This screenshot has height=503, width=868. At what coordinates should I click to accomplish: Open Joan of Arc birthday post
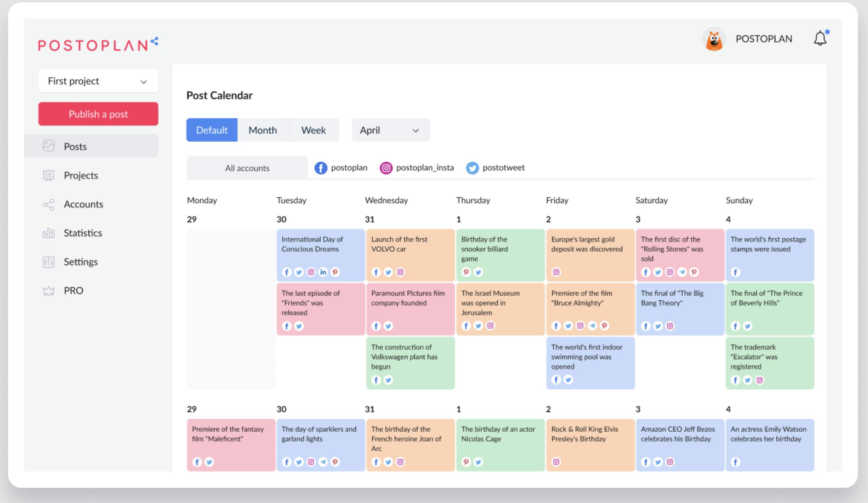point(411,445)
